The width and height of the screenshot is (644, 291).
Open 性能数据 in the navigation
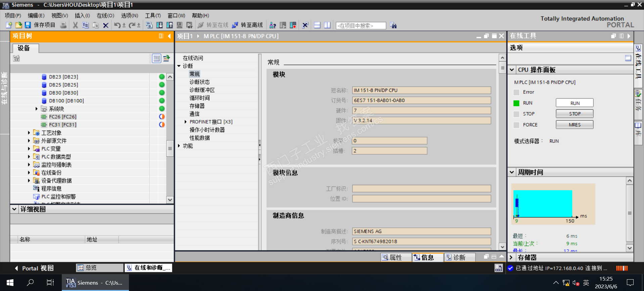[200, 138]
